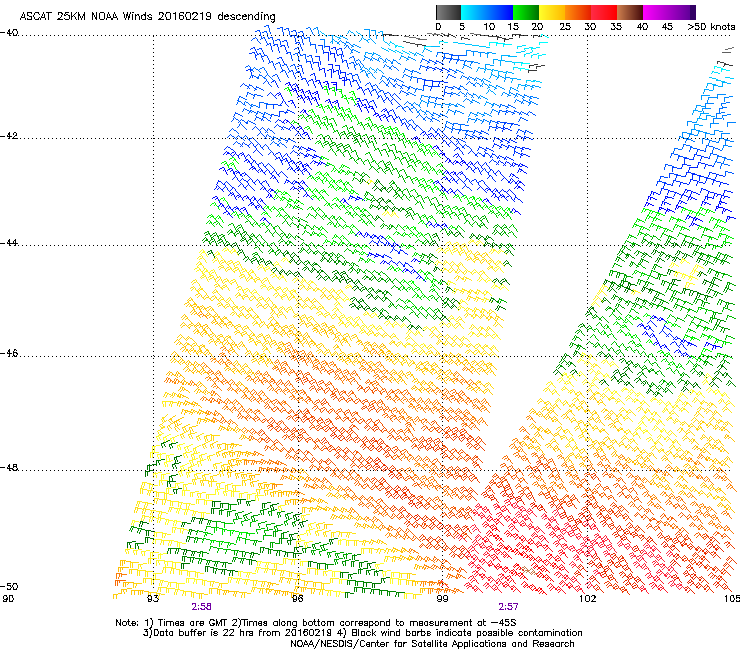
Task: Click the '-46' latitude axis label
Action: [9, 354]
